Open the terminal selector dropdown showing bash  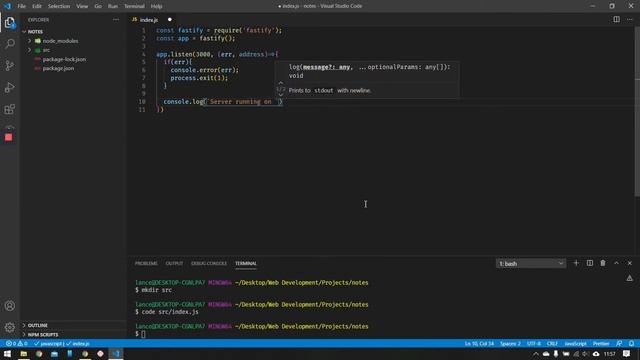click(x=531, y=264)
